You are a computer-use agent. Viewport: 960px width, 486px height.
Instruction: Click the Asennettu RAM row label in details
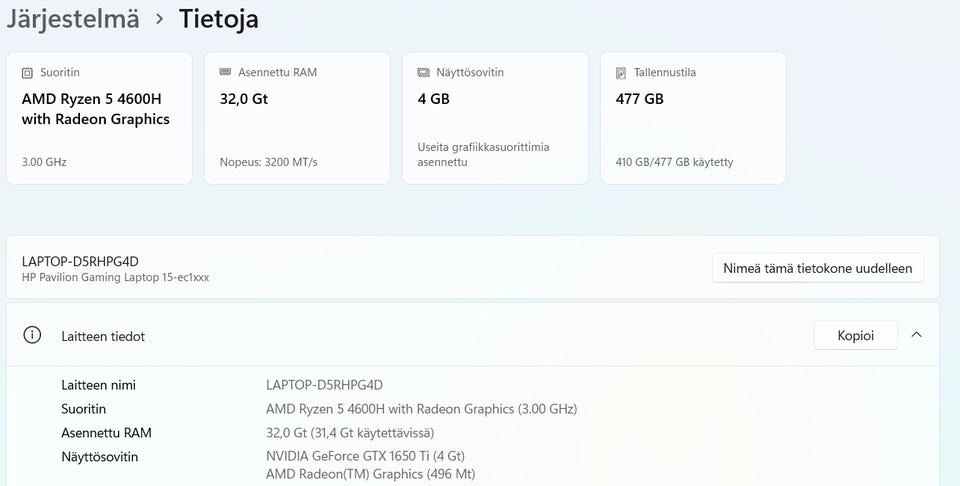click(106, 433)
